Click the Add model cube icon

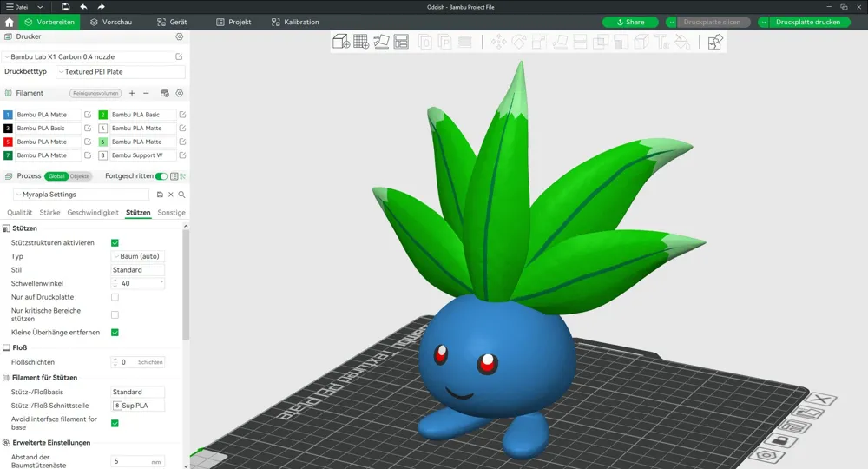340,42
